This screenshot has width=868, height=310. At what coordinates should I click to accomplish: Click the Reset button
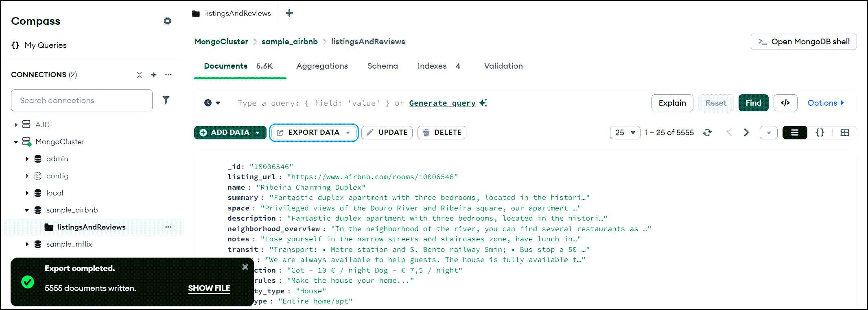716,103
